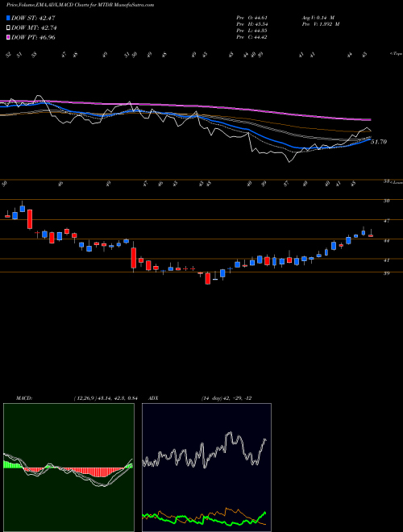403x532 pixels.
Task: Click the lowest red candlestick near 39 level
Action: click(208, 278)
